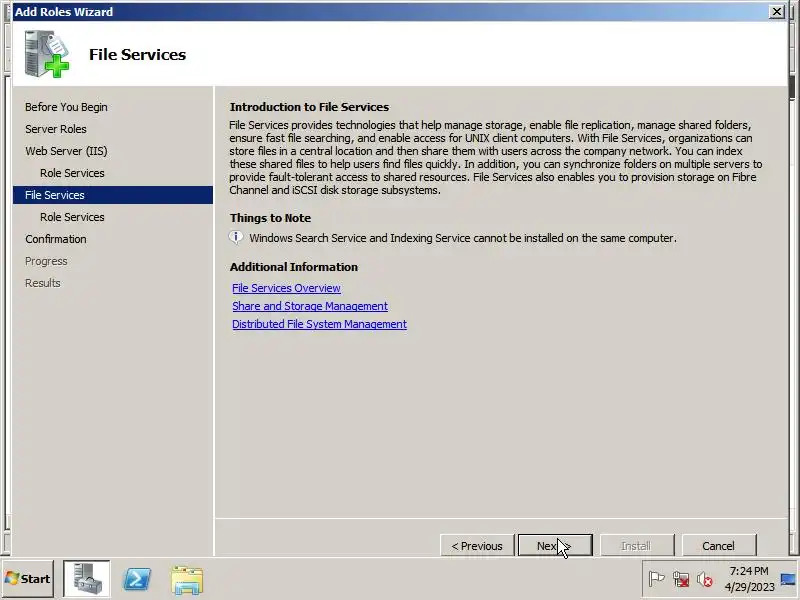Jump to the Confirmation step
The height and width of the screenshot is (600, 800).
(56, 238)
